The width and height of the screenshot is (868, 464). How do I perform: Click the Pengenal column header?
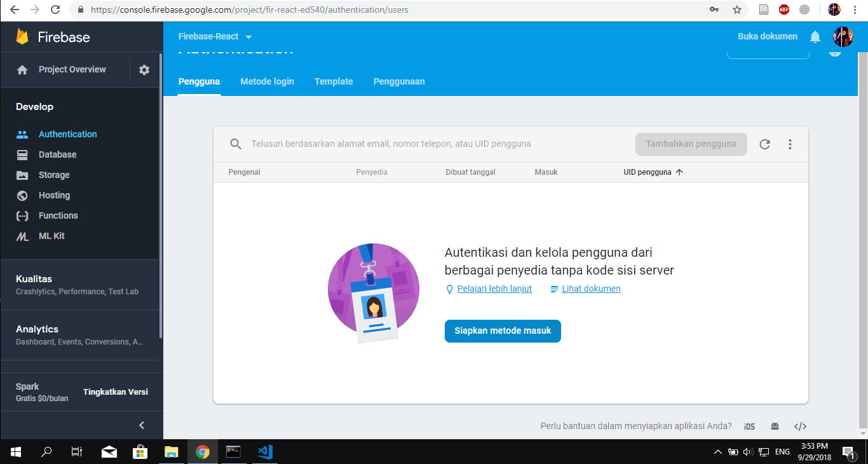tap(245, 172)
